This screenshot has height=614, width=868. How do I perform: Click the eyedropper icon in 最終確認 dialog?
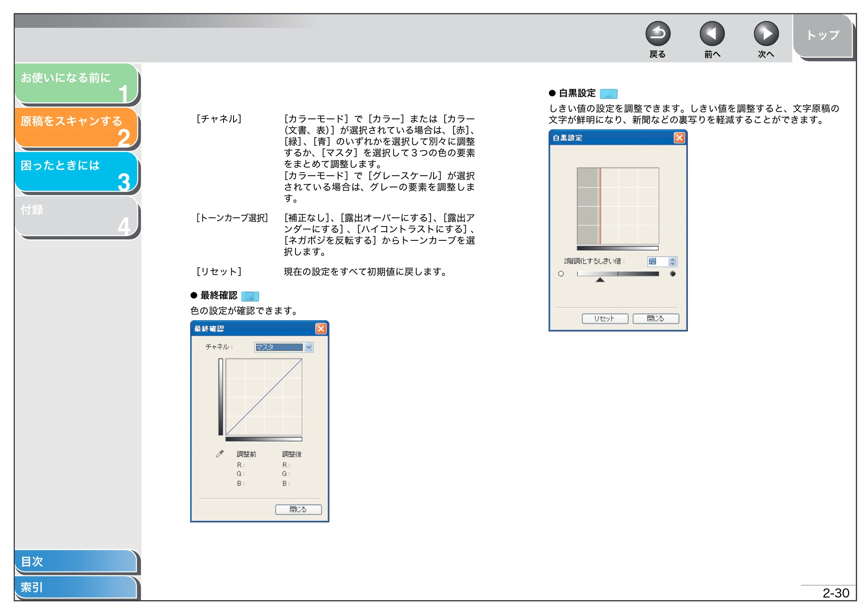[220, 453]
